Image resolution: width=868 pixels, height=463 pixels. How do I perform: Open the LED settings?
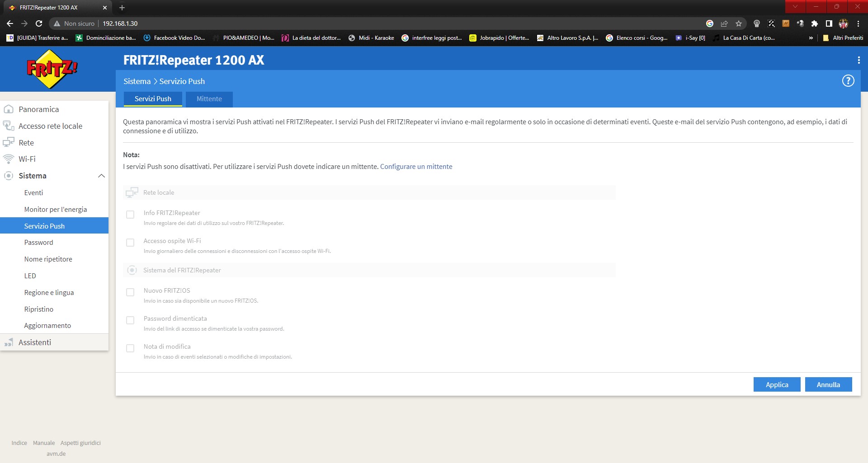pos(30,276)
